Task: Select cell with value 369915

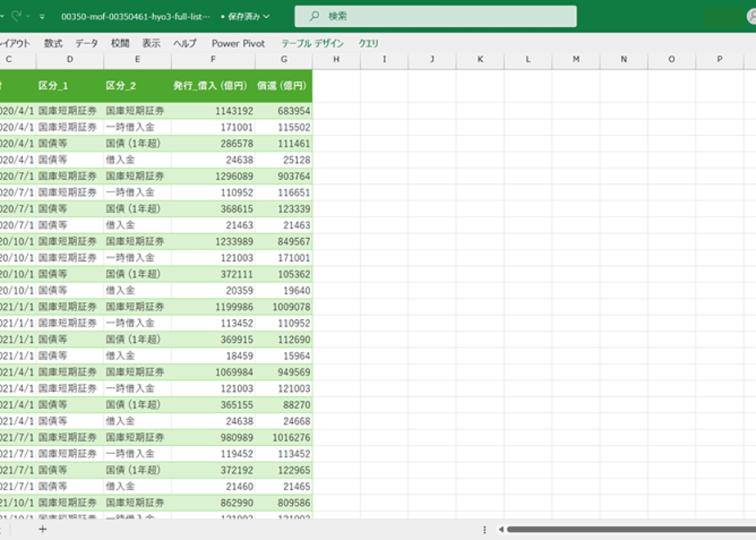Action: pyautogui.click(x=213, y=340)
